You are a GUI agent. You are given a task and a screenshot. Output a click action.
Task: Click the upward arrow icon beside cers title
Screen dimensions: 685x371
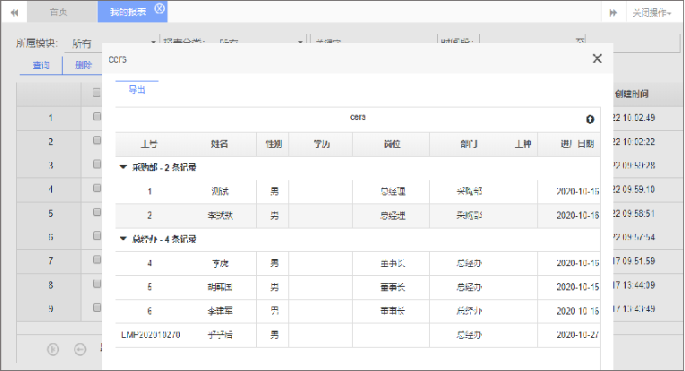point(590,119)
